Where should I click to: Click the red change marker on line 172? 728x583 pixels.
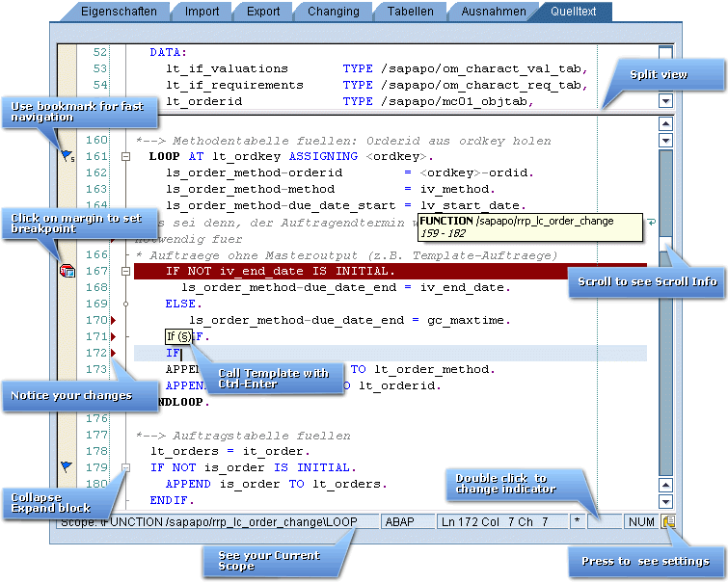(114, 354)
